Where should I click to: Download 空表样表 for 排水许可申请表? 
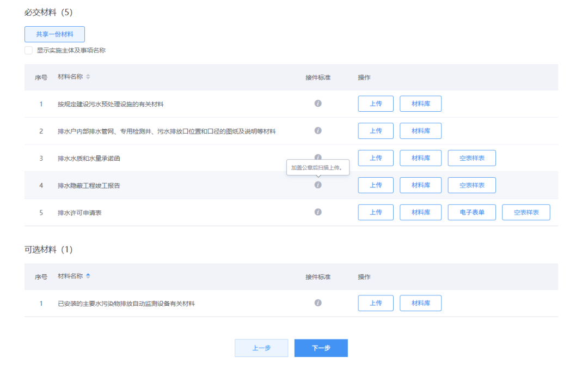pyautogui.click(x=526, y=212)
